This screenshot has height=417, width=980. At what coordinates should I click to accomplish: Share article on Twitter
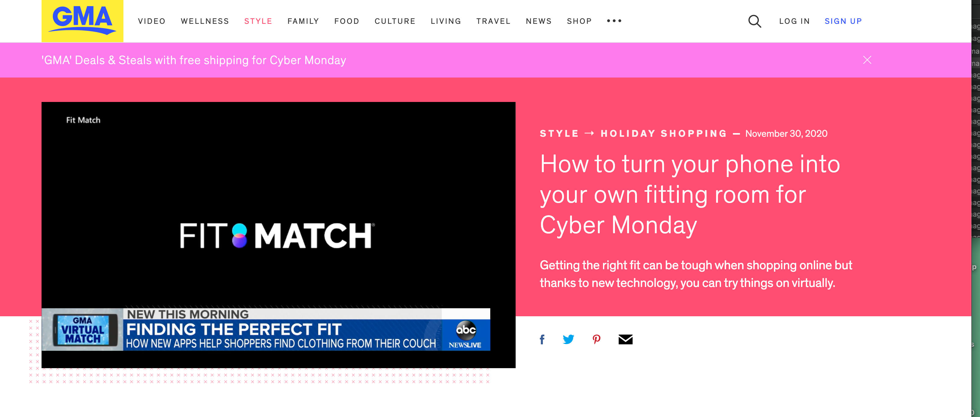click(x=569, y=339)
